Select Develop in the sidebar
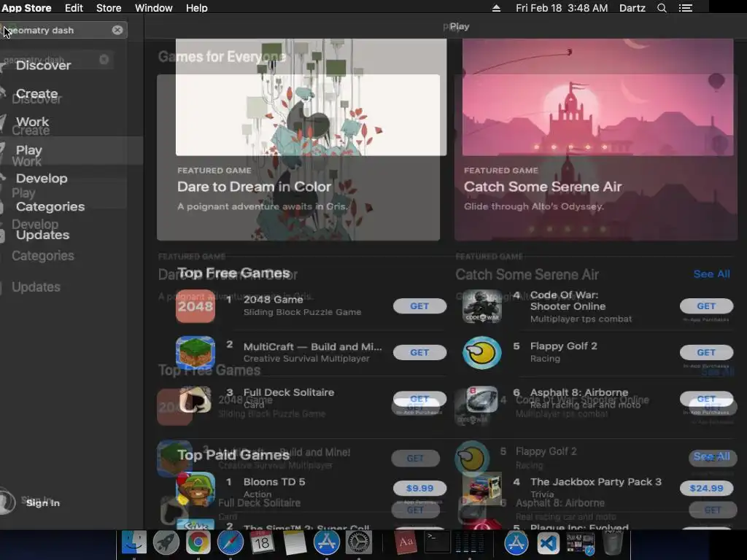The image size is (747, 560). (42, 178)
